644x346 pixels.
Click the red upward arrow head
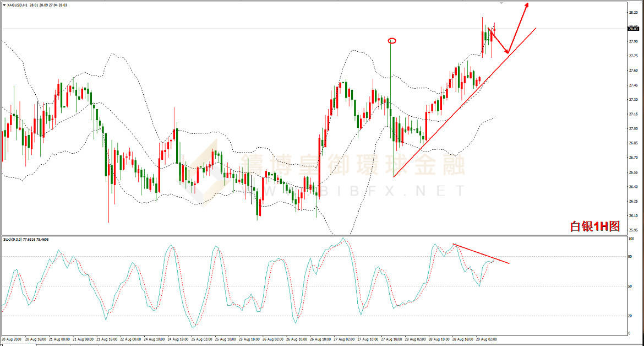click(527, 4)
